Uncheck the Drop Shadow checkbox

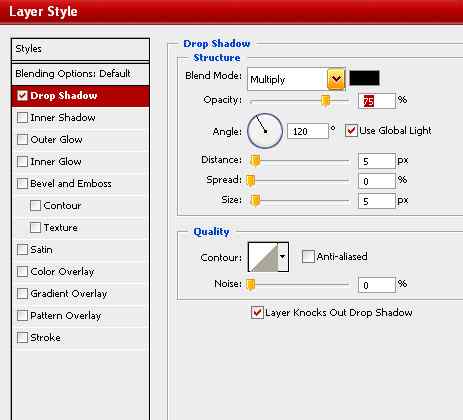coord(22,96)
